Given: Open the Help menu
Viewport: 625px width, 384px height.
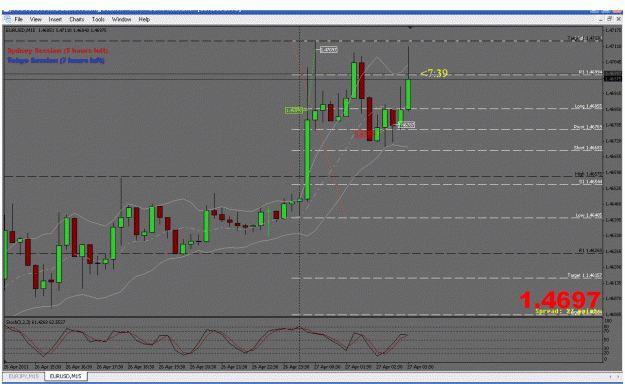Looking at the screenshot, I should coord(144,19).
